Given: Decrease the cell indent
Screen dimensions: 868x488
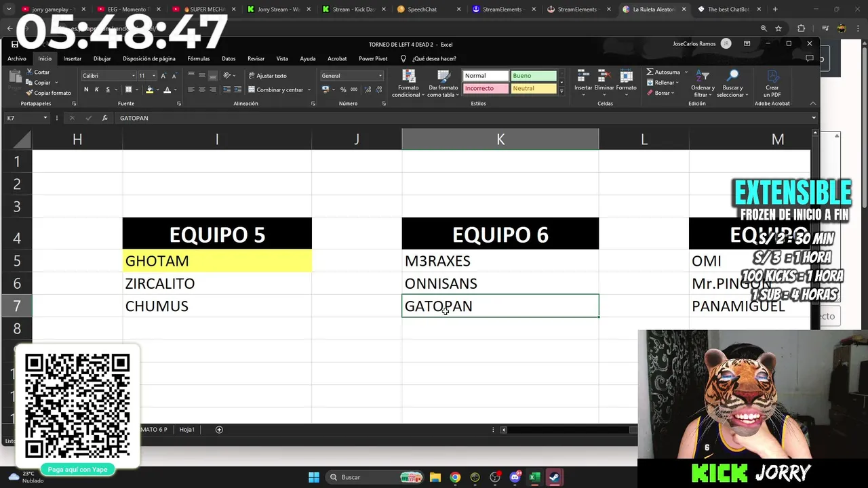Looking at the screenshot, I should coord(227,89).
